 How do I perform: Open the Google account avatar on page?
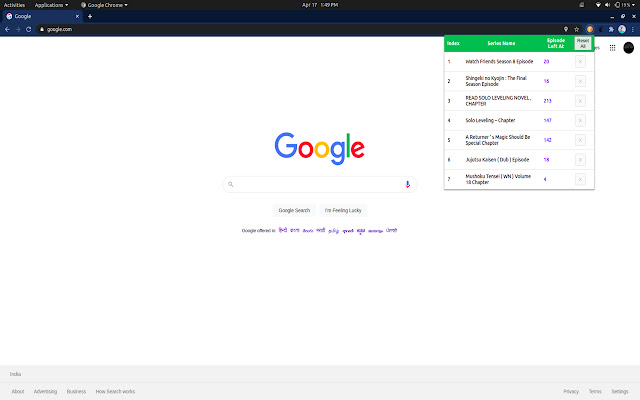629,48
